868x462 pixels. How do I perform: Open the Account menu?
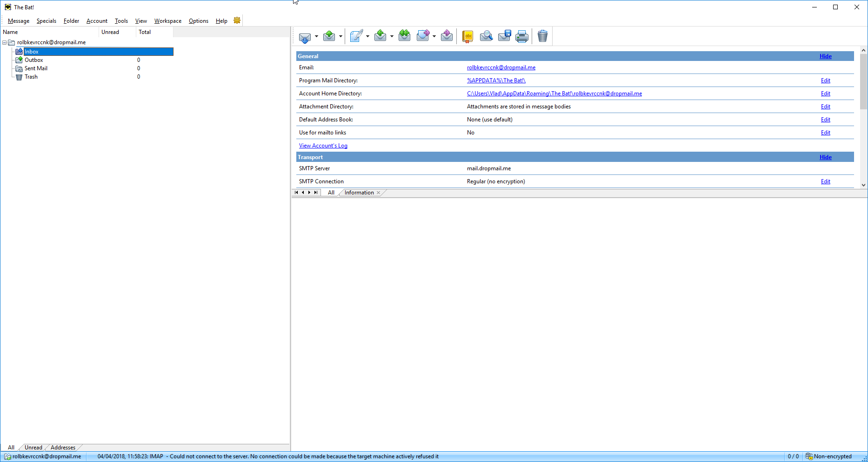pos(97,21)
